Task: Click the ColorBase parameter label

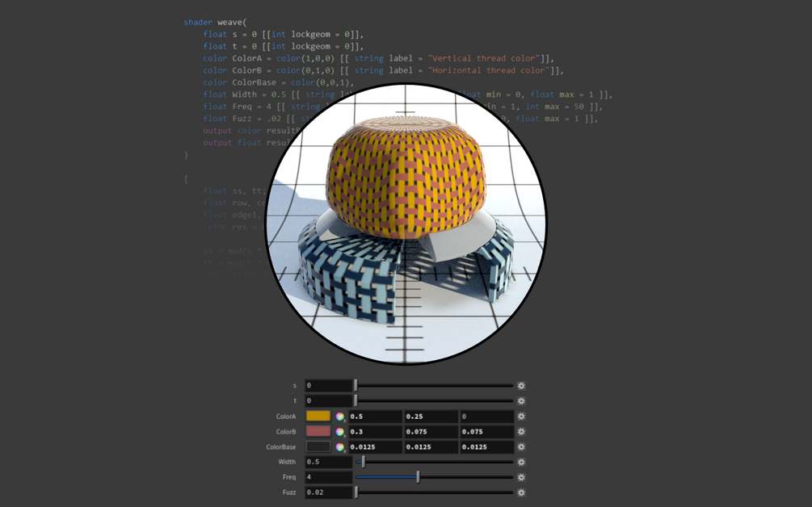Action: pyautogui.click(x=281, y=447)
